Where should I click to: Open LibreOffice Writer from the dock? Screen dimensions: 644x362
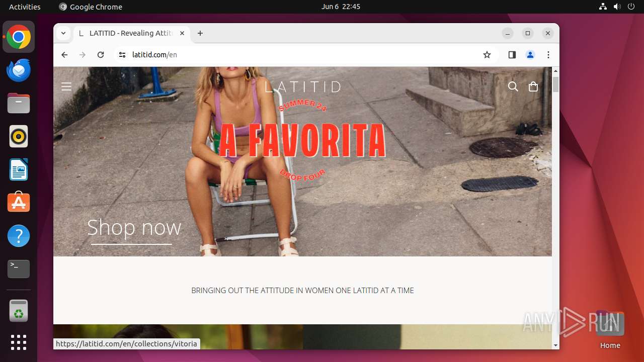[x=19, y=169]
